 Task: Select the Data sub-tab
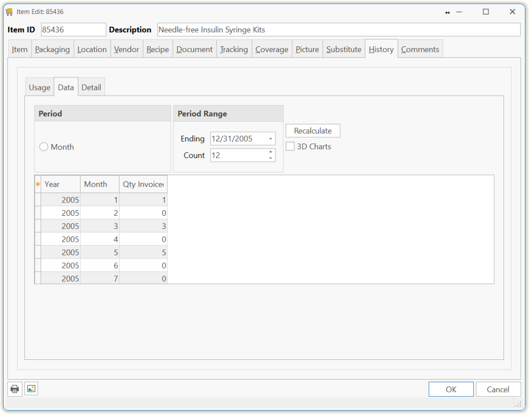[x=66, y=87]
